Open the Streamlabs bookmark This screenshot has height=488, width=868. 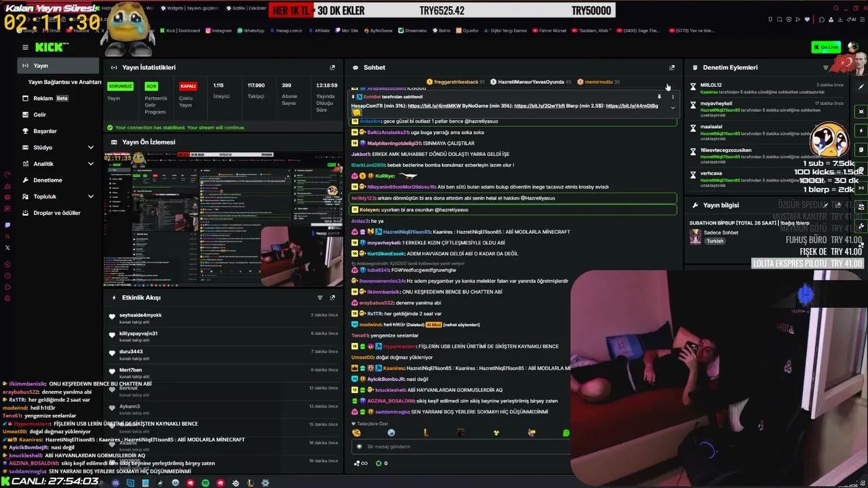click(x=412, y=30)
